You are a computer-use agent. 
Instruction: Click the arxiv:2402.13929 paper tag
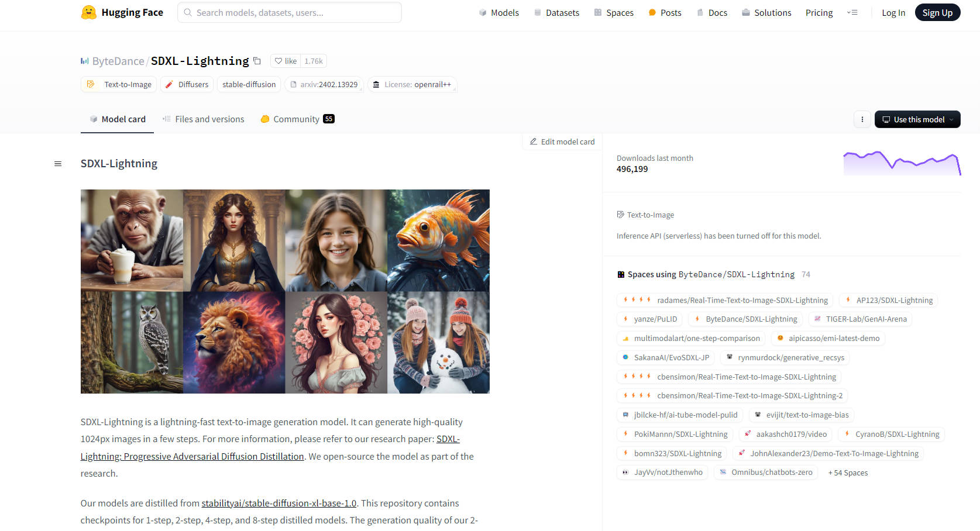[x=324, y=84]
